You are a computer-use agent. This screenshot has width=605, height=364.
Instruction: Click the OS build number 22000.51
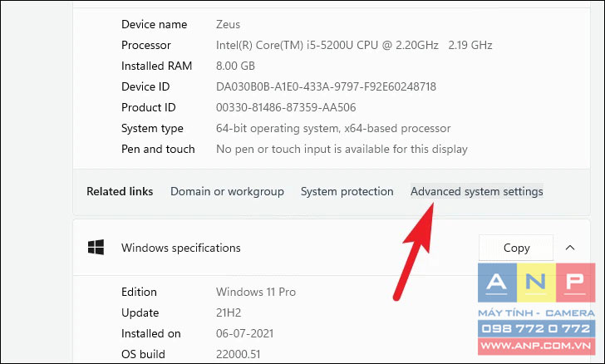pyautogui.click(x=238, y=354)
